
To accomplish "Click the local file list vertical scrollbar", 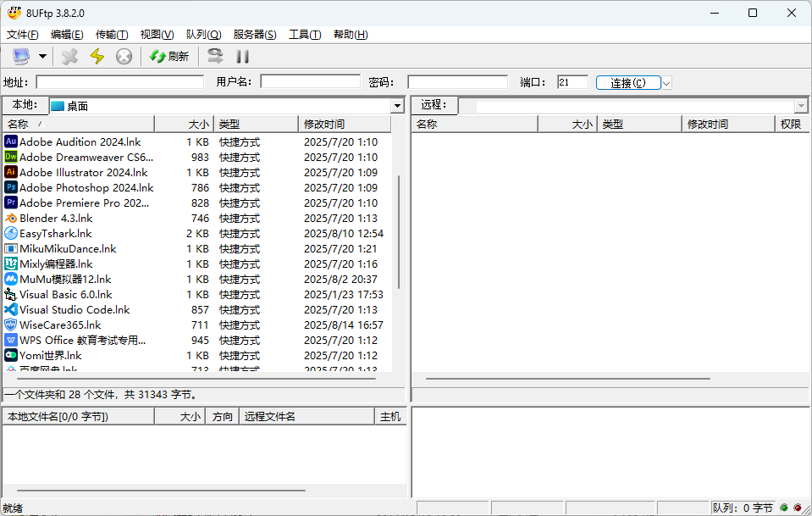I will click(x=399, y=232).
